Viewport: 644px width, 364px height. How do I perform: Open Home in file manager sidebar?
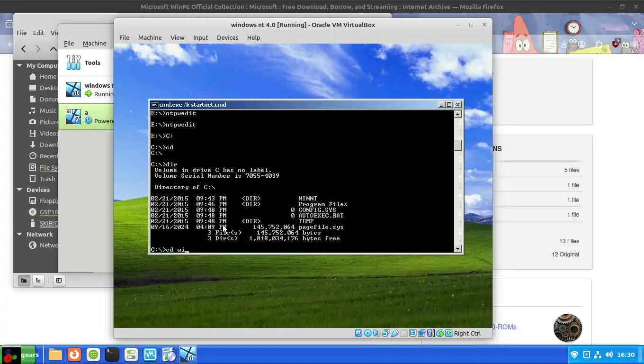43,76
